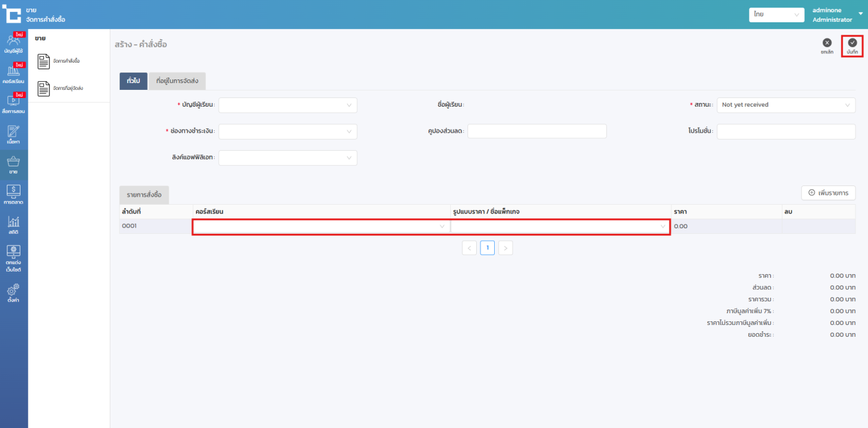Open the การตลาด (marketing) sidebar icon
The image size is (868, 428).
tap(14, 194)
